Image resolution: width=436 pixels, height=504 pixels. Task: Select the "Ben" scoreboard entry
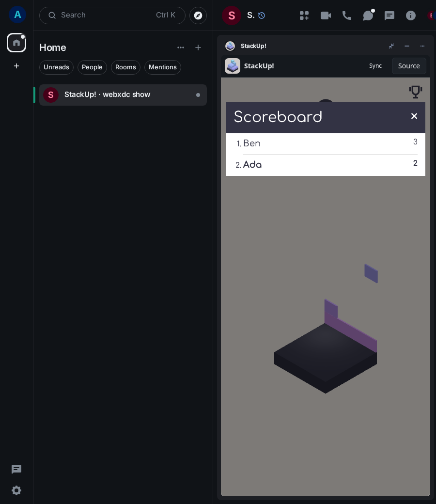(x=326, y=143)
